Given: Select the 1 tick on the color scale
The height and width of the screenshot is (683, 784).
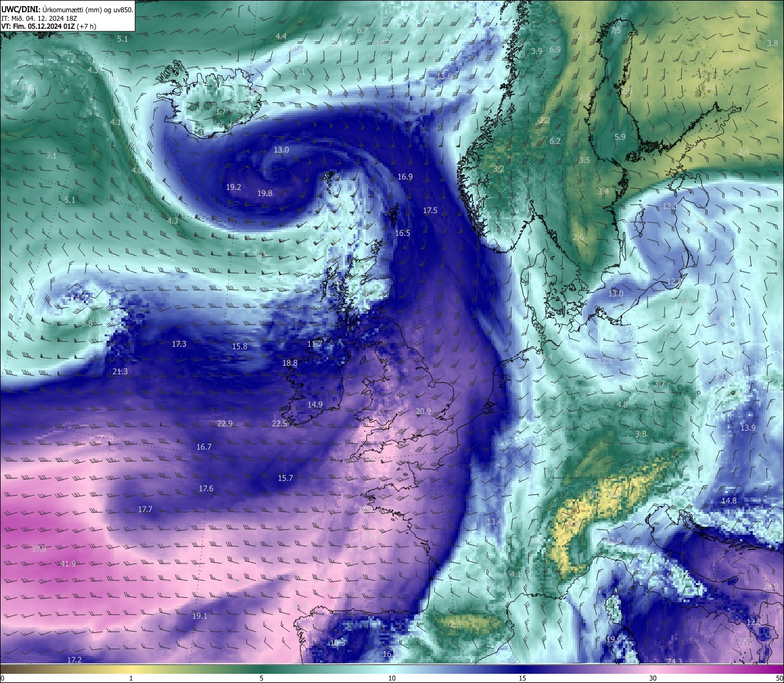Looking at the screenshot, I should pyautogui.click(x=131, y=678).
